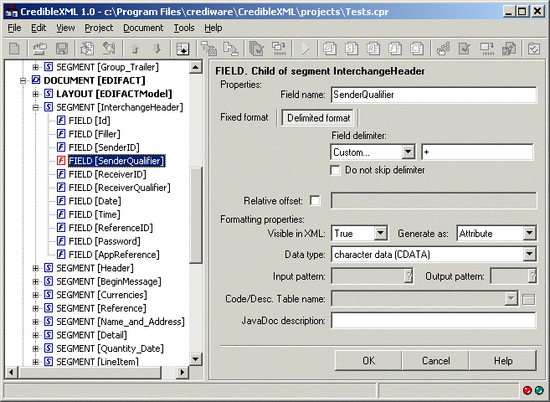Open the Document menu
This screenshot has width=550, height=402.
point(143,28)
